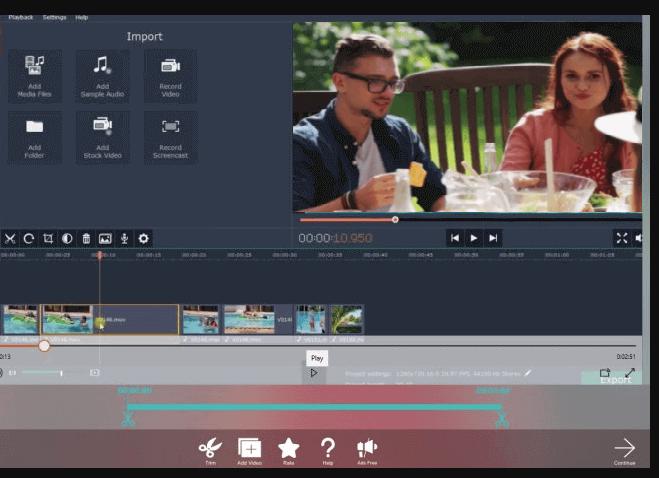Click the Export button
The height and width of the screenshot is (478, 659).
[614, 379]
